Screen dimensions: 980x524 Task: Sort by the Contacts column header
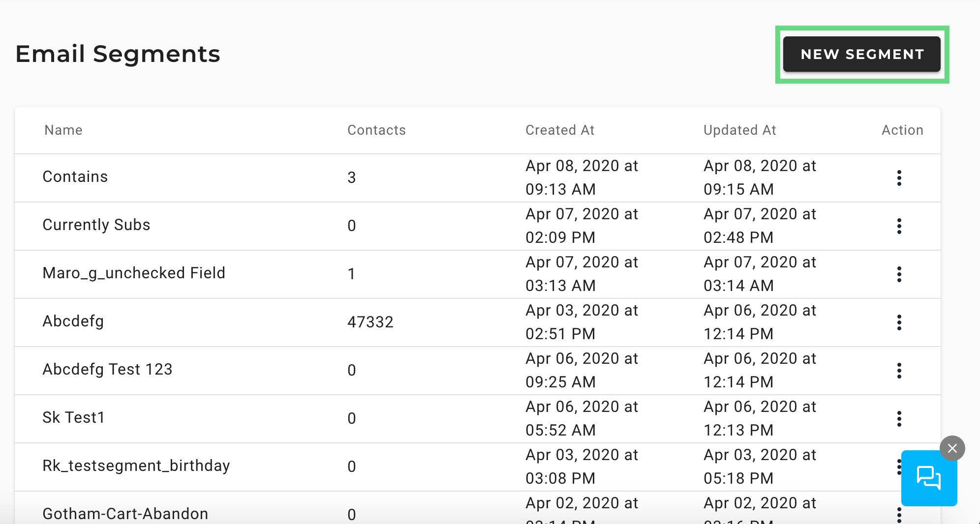[376, 130]
